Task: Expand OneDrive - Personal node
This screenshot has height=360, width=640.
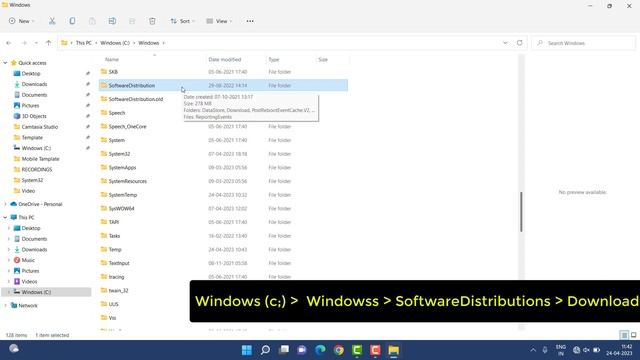Action: (x=5, y=204)
